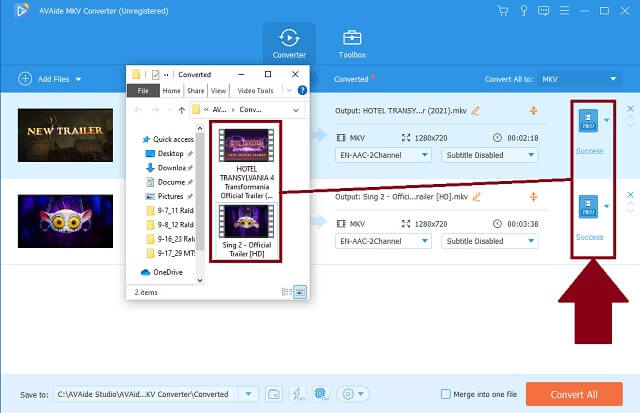Click the register key icon
The width and height of the screenshot is (640, 413).
point(524,11)
